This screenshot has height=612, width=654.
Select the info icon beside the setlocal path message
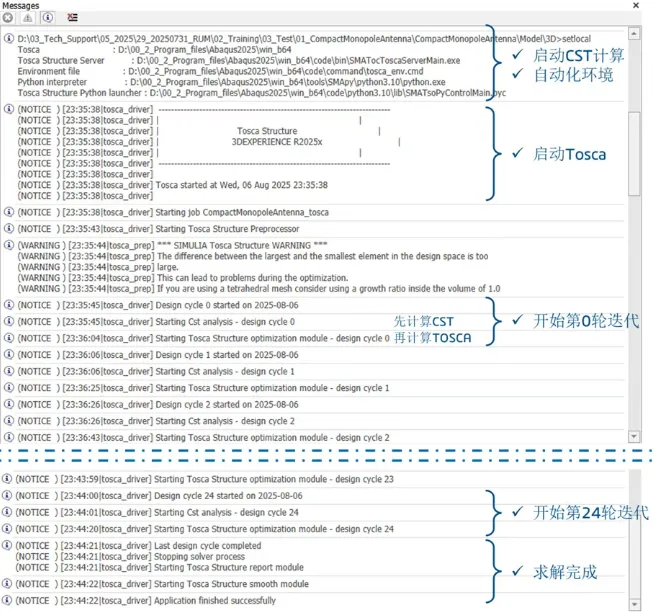pos(9,39)
